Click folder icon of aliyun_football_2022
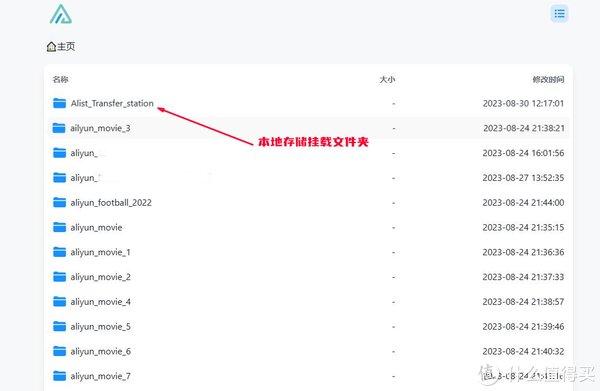The height and width of the screenshot is (391, 600). [x=59, y=202]
